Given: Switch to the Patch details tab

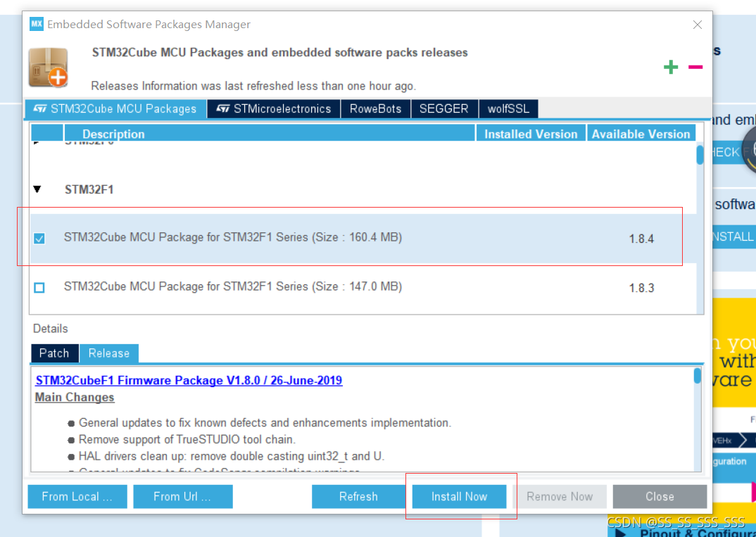Looking at the screenshot, I should click(54, 353).
